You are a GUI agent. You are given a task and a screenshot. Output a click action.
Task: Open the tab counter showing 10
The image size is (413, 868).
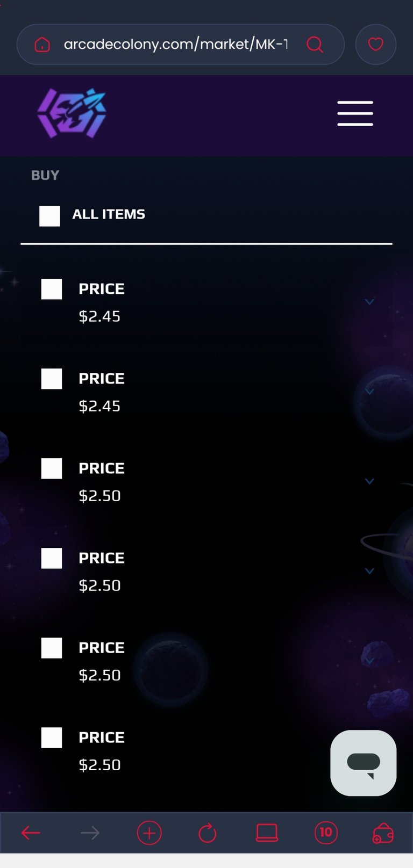click(326, 833)
